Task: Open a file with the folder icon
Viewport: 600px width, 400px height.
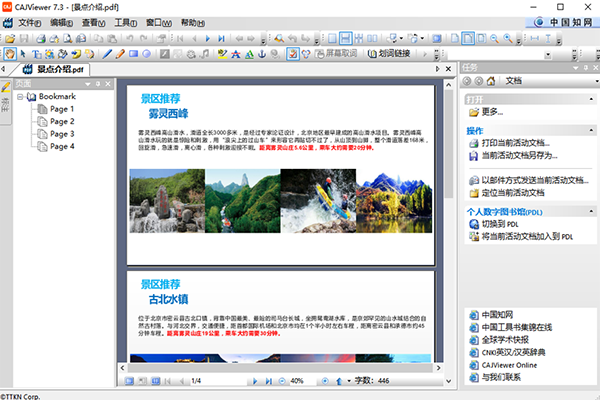Action: pos(10,38)
